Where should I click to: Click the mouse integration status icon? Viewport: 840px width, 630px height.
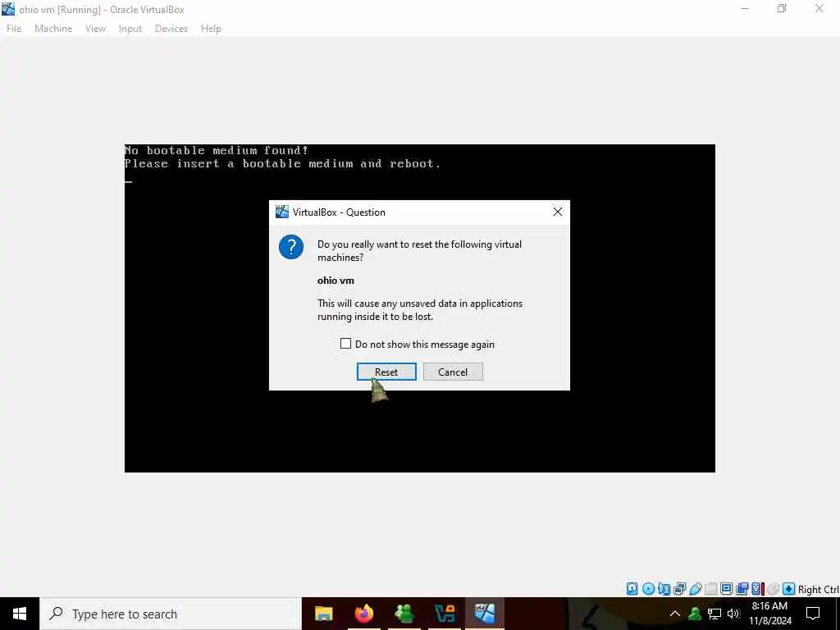773,589
